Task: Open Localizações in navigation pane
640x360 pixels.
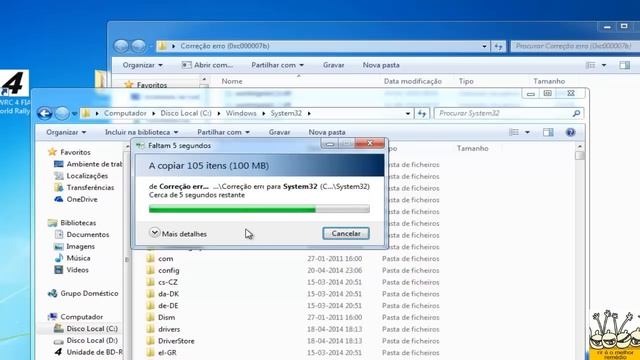Action: pyautogui.click(x=81, y=176)
